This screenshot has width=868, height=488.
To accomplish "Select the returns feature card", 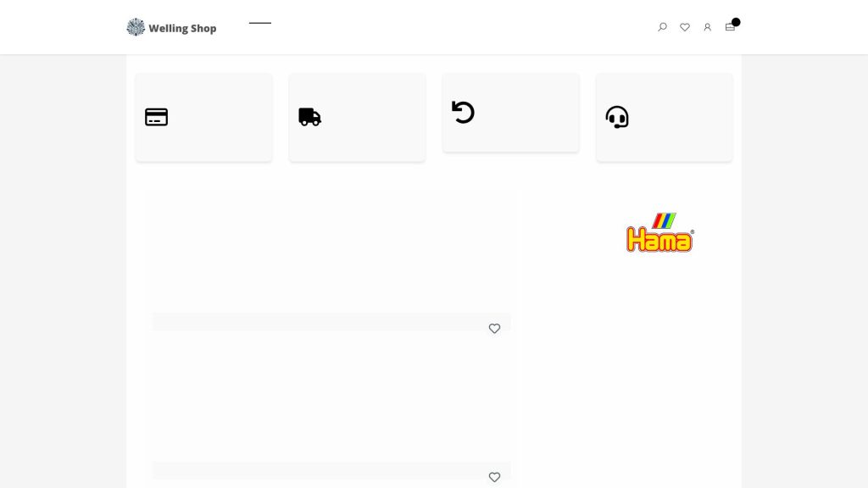I will tap(511, 113).
